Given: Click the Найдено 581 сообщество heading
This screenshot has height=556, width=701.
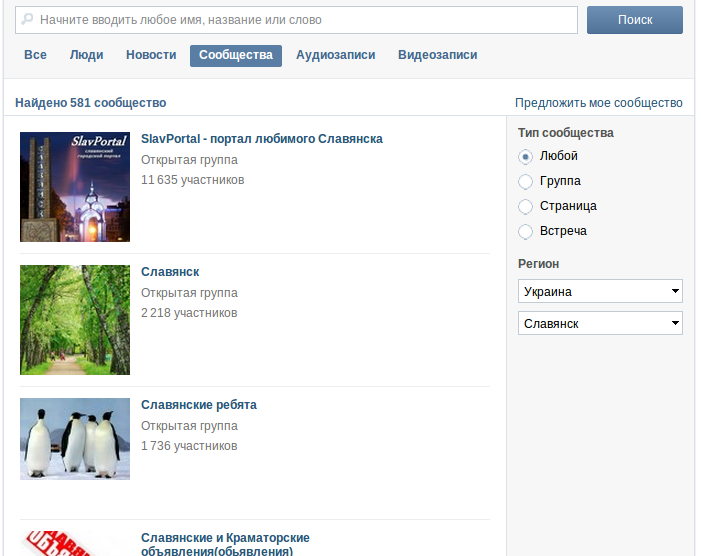Looking at the screenshot, I should click(91, 103).
